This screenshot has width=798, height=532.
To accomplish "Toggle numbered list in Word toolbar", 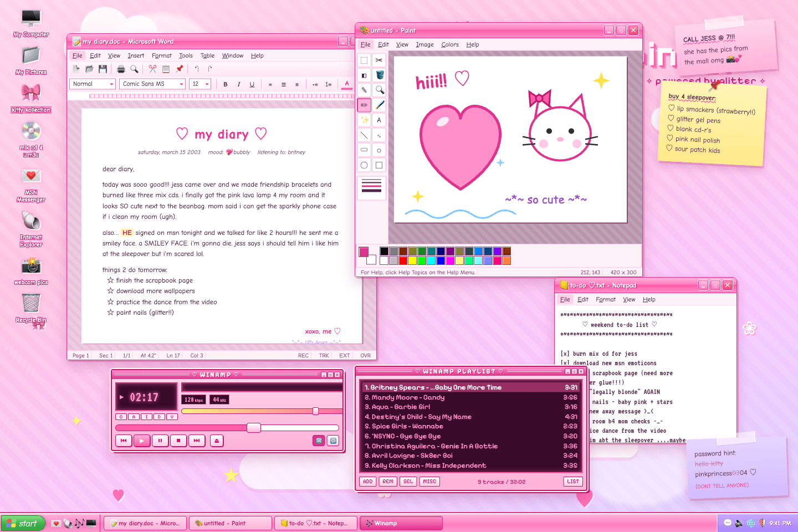I will pos(328,84).
